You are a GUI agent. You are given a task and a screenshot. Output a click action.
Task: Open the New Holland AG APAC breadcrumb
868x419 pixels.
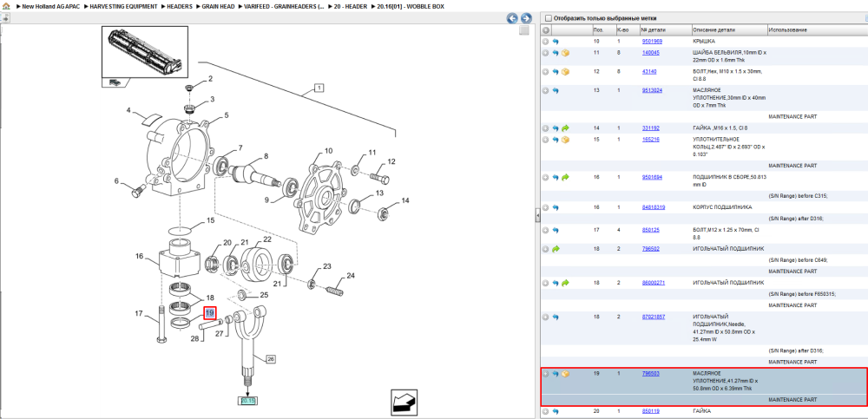[x=51, y=7]
